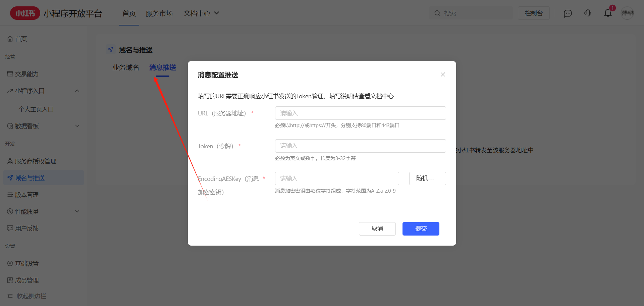Expand the 性能质量 sidebar section

[x=77, y=211]
